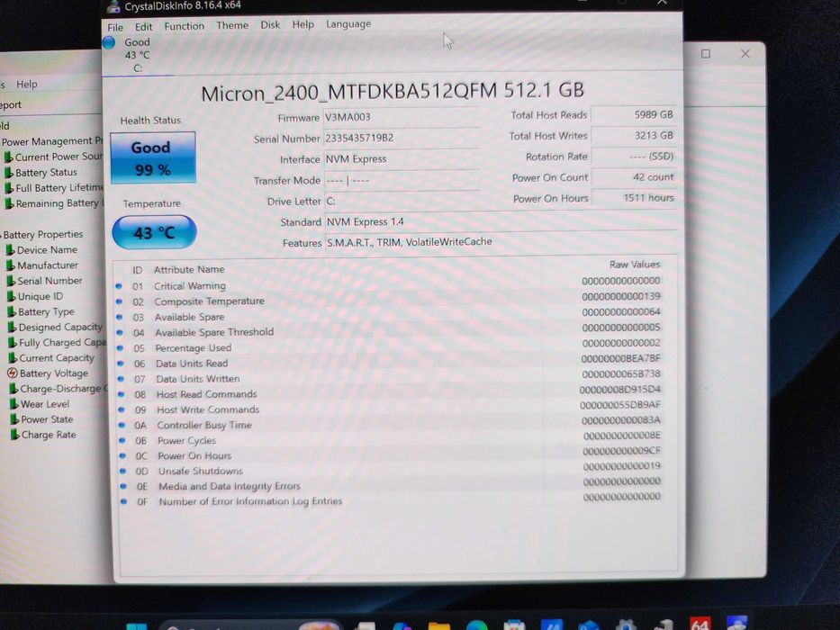Maximize the background window behind CrystalDiskInfo

[x=706, y=54]
